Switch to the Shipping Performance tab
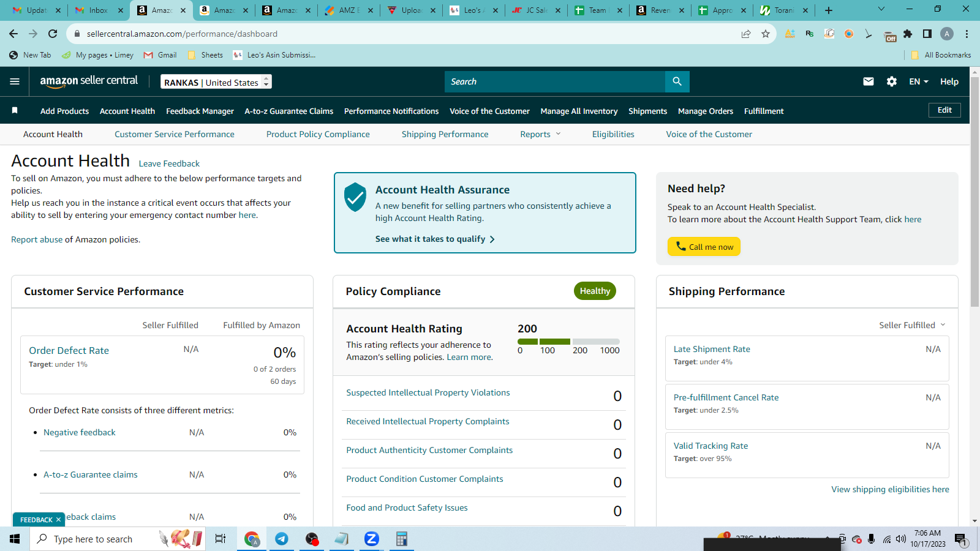 (445, 134)
